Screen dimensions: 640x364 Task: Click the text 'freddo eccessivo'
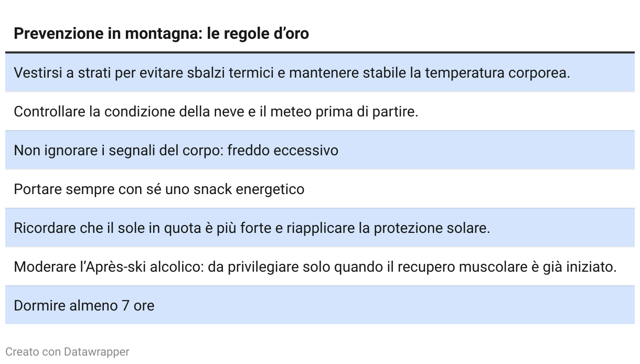coord(283,150)
